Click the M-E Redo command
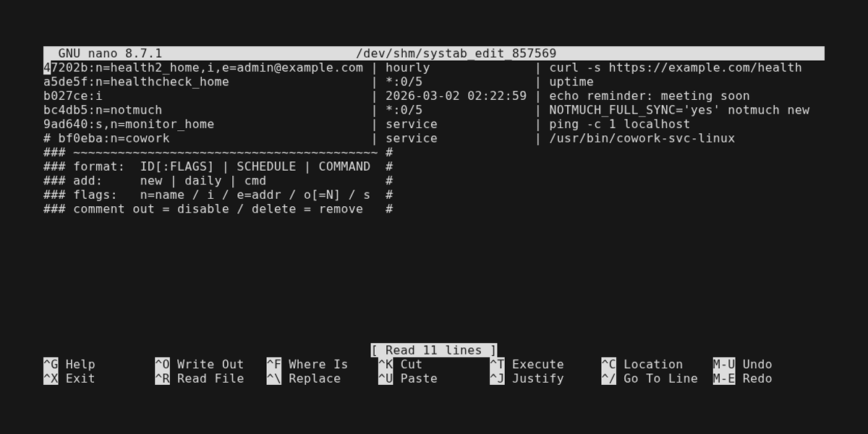The image size is (868, 434). point(742,378)
